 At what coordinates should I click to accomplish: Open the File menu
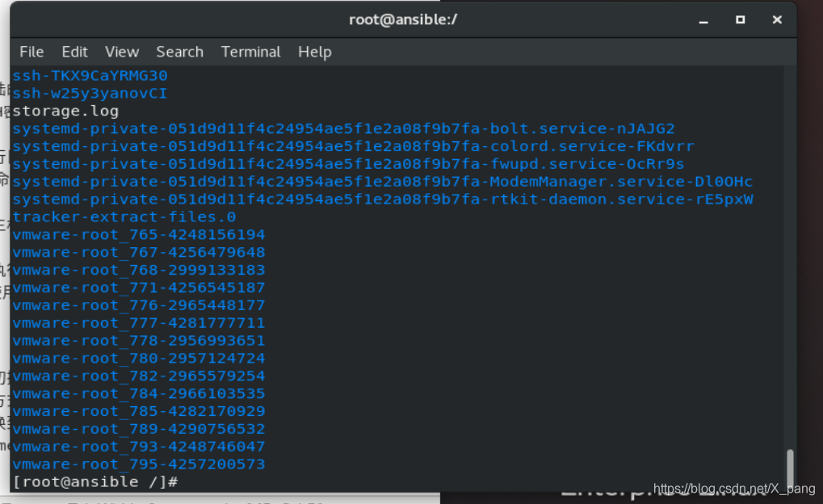(31, 52)
